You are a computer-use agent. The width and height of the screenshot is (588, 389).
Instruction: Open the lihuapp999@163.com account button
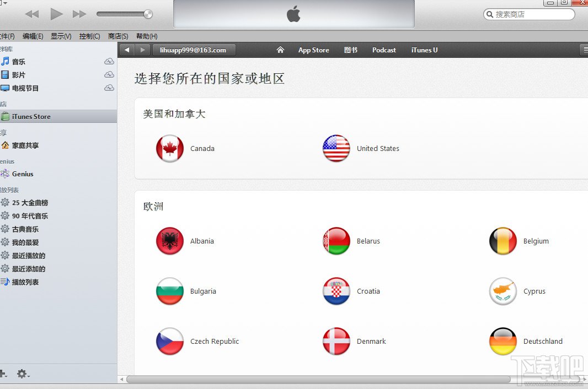tap(194, 50)
